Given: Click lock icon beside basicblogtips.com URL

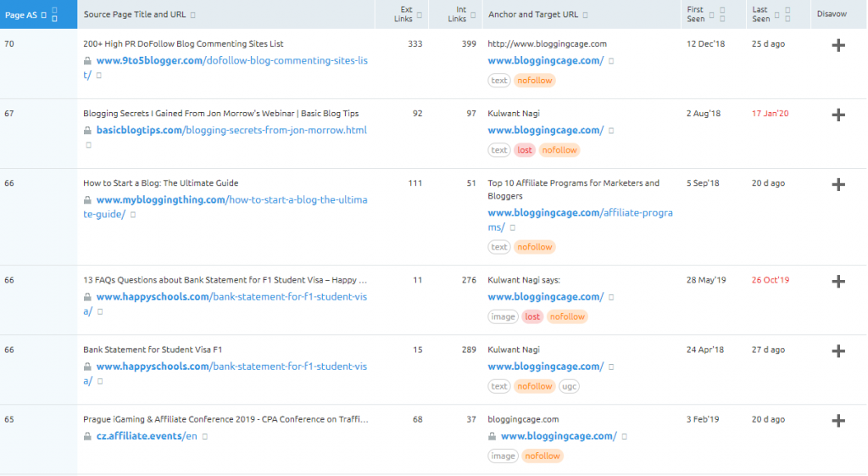Looking at the screenshot, I should click(87, 131).
